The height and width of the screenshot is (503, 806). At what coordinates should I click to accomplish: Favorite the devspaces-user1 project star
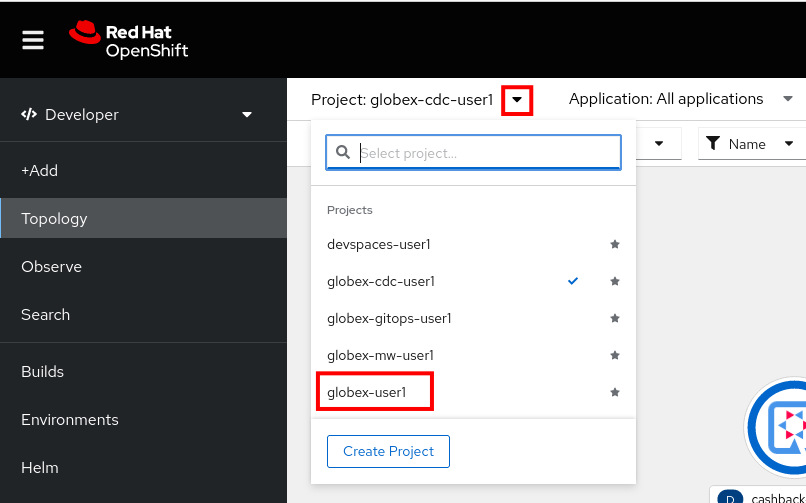pyautogui.click(x=614, y=245)
